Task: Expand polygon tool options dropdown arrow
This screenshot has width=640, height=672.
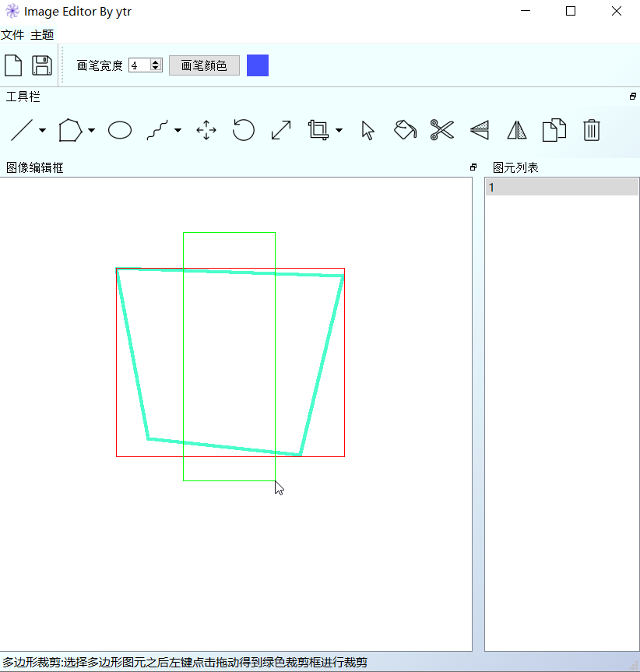Action: point(91,130)
